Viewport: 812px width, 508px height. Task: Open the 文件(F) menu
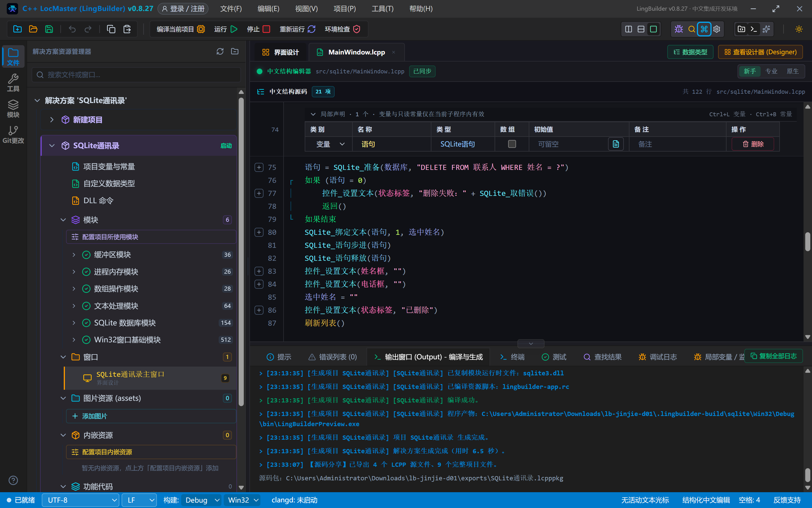coord(231,9)
